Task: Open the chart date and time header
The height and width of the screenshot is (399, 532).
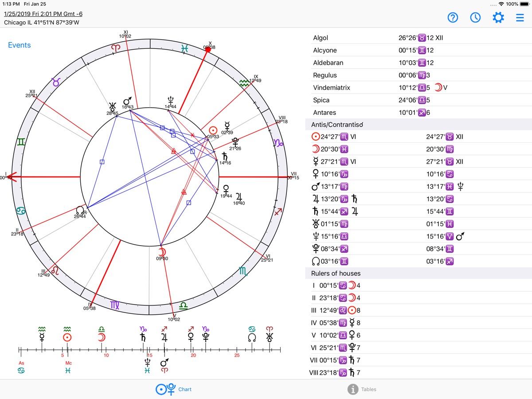Action: [43, 14]
